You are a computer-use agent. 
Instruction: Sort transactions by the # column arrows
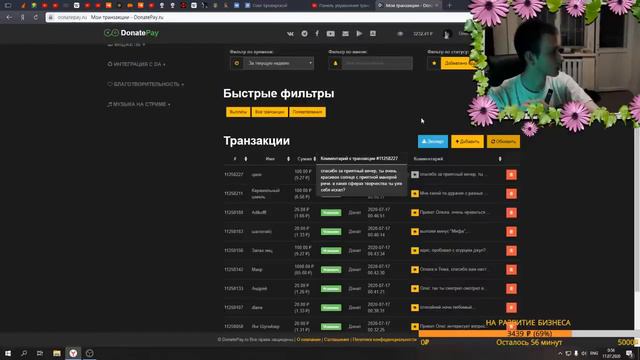(246, 159)
